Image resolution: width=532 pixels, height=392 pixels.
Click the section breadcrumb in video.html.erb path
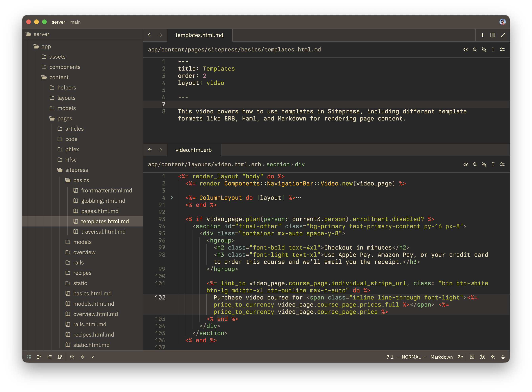(x=278, y=165)
